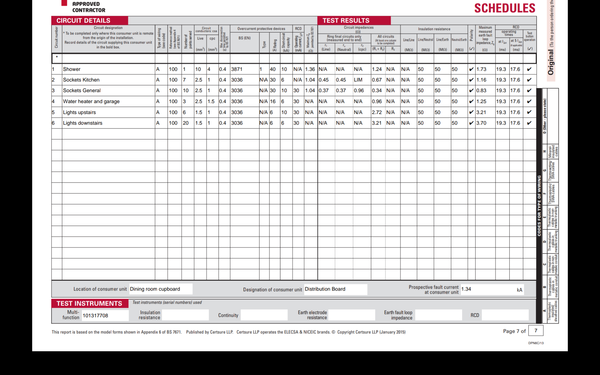Click the Shower Zs value '1.73'
Screen dimensions: 600x375
point(481,69)
